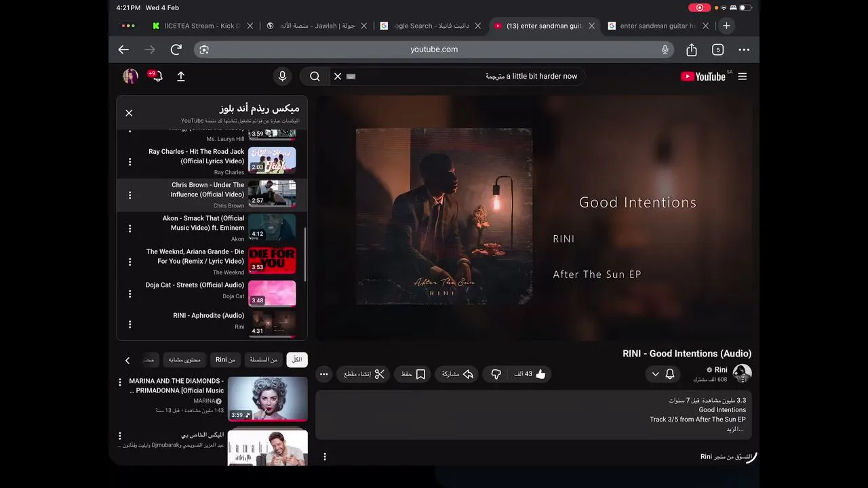Open more actions ellipsis under video

324,374
